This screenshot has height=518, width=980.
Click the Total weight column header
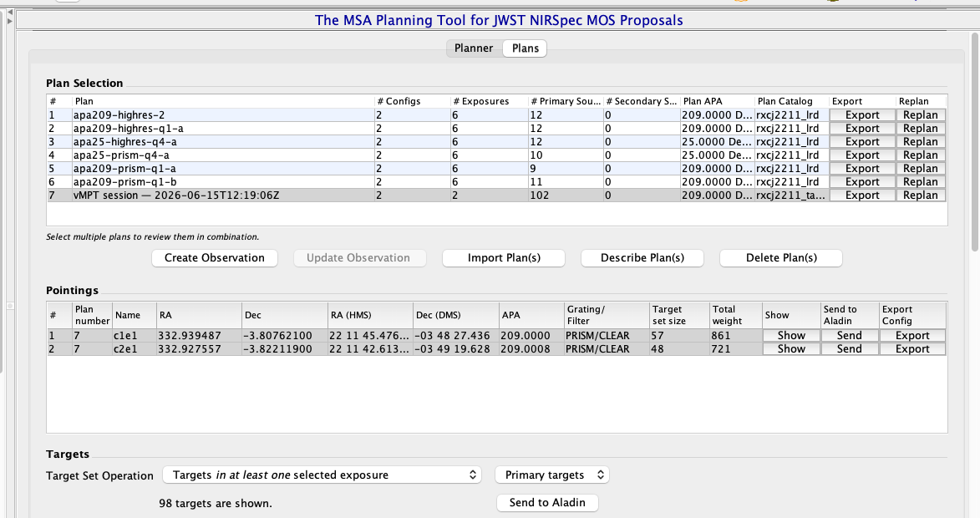point(735,315)
